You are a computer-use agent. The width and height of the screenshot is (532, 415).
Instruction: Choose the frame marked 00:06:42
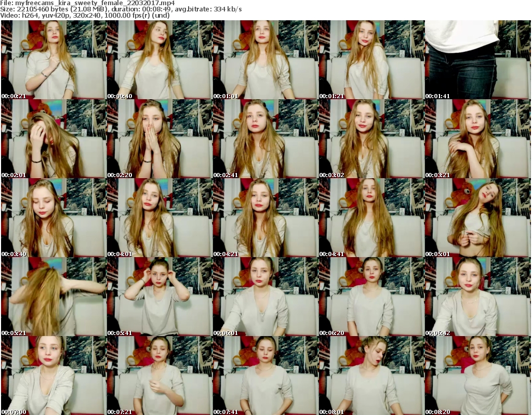tap(477, 297)
